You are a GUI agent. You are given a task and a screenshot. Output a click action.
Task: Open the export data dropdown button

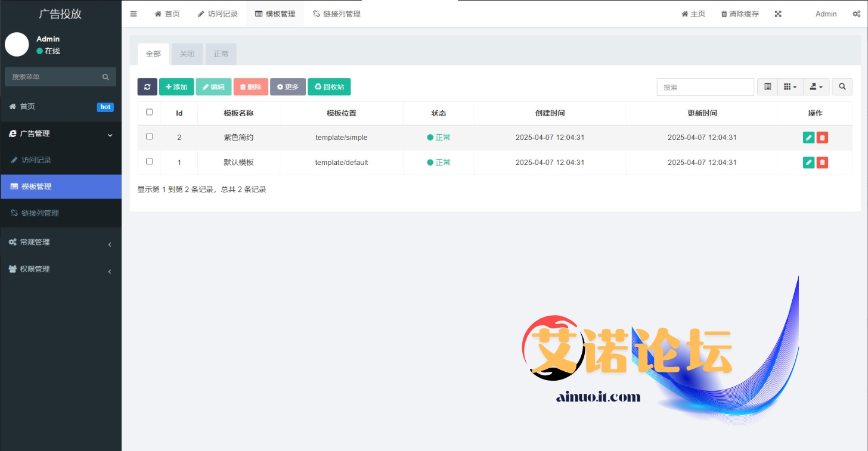816,87
